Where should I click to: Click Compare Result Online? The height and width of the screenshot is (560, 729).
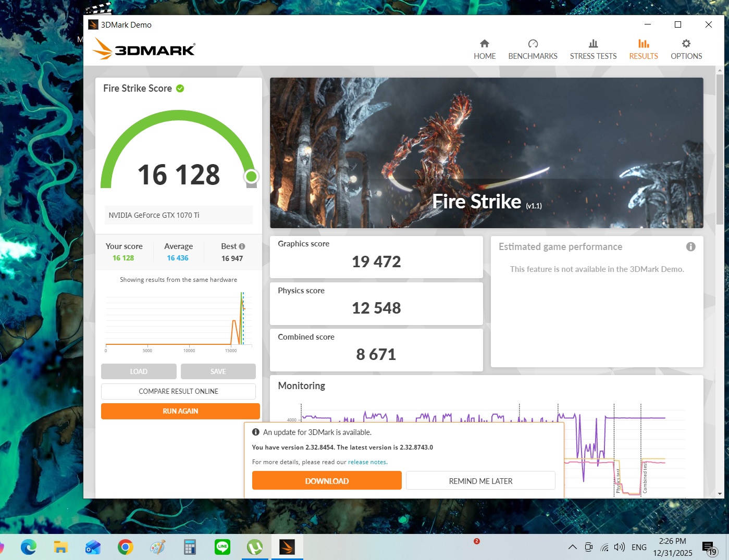(178, 391)
